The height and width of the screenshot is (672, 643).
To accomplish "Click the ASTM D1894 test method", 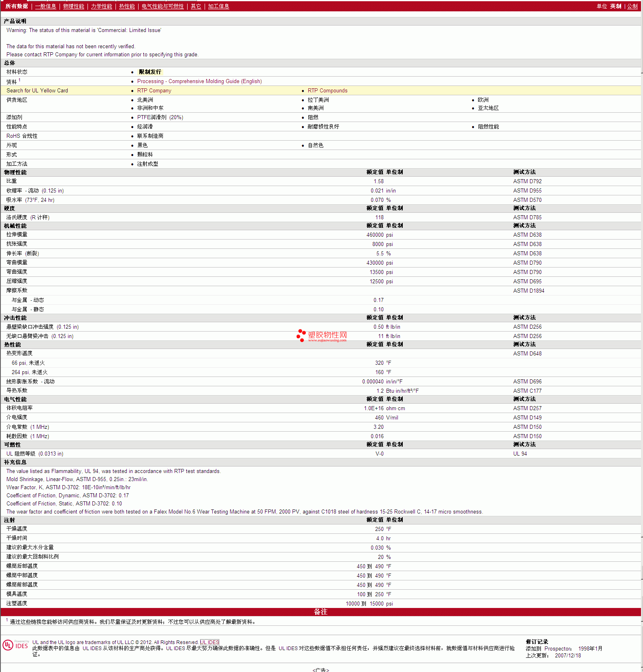I will [x=529, y=291].
